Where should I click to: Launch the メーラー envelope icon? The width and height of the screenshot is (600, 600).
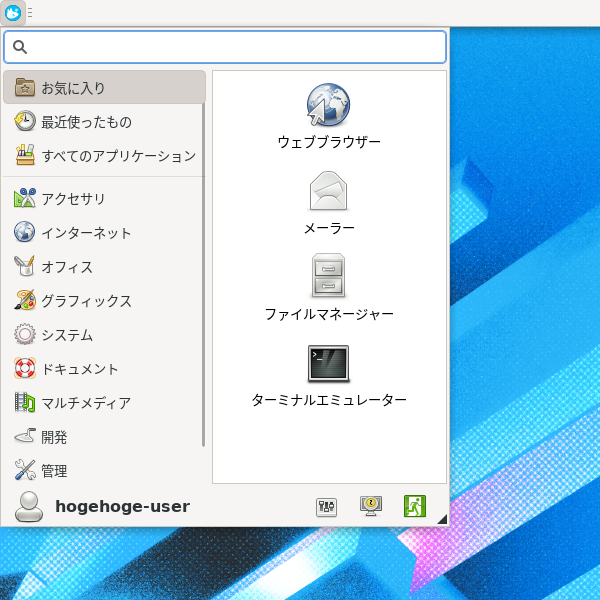[x=328, y=191]
